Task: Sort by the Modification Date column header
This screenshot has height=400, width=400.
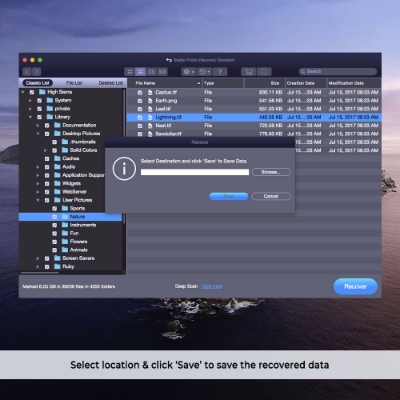Action: click(354, 83)
